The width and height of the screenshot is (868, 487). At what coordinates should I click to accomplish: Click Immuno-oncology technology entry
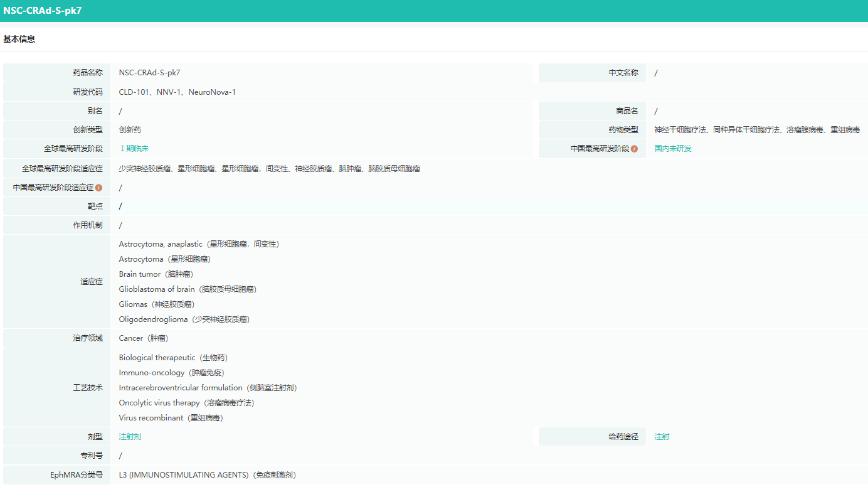[x=171, y=373]
